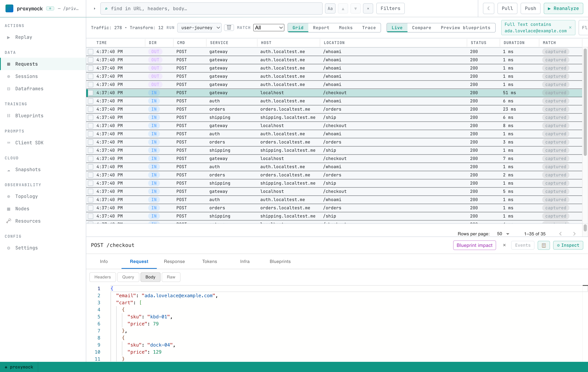Switch to Grid view tab
Image resolution: width=588 pixels, height=372 pixels.
pos(298,28)
